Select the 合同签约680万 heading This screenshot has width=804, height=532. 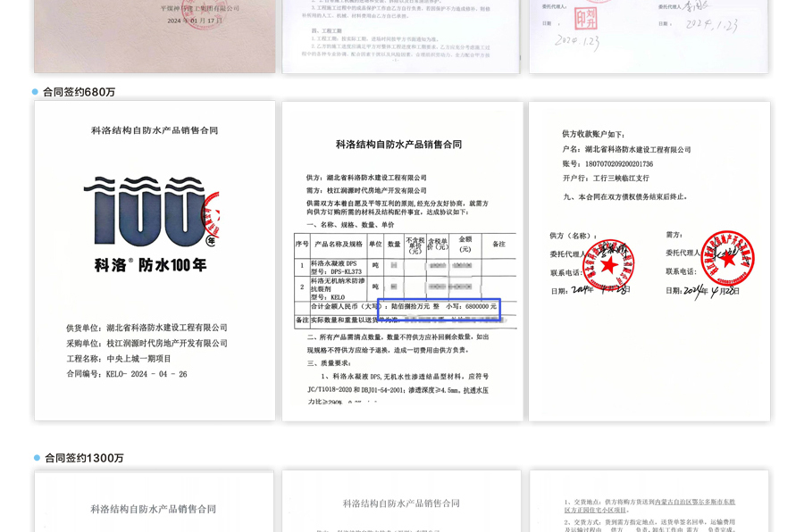pyautogui.click(x=80, y=92)
